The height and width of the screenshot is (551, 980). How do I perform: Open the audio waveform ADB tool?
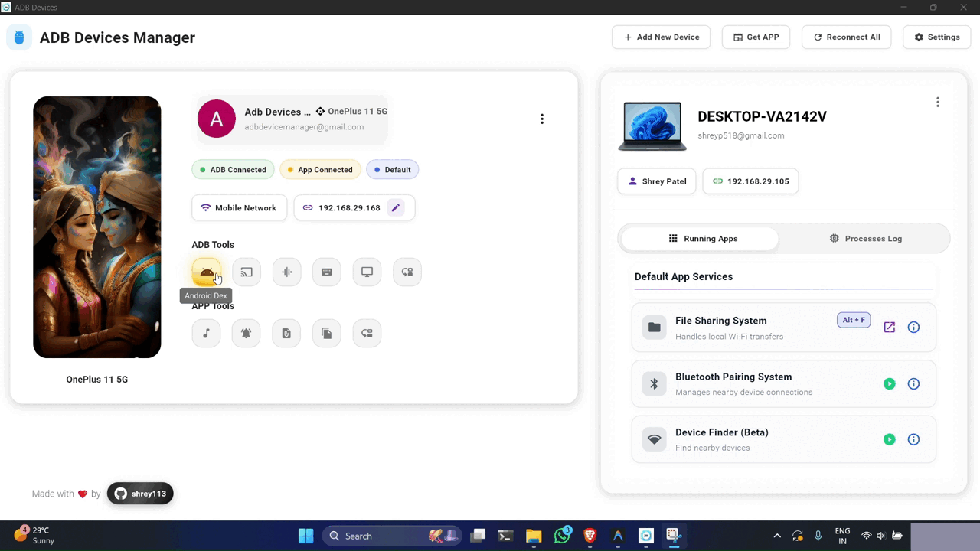pyautogui.click(x=286, y=272)
